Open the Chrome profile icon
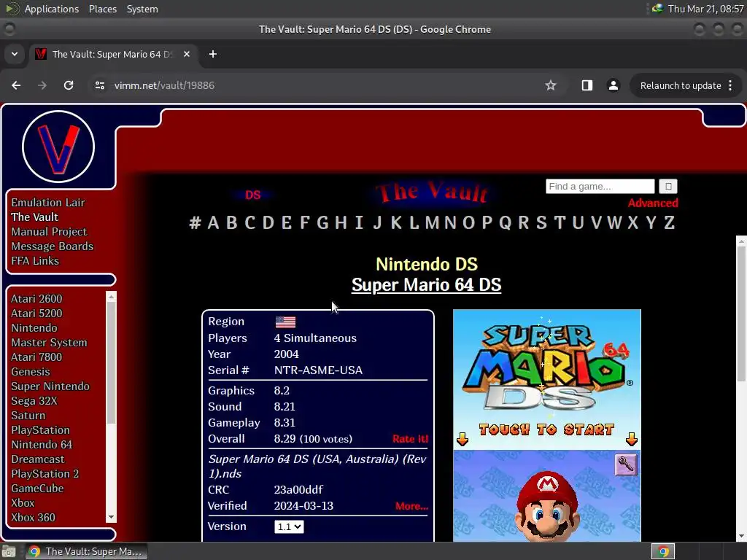 point(613,85)
